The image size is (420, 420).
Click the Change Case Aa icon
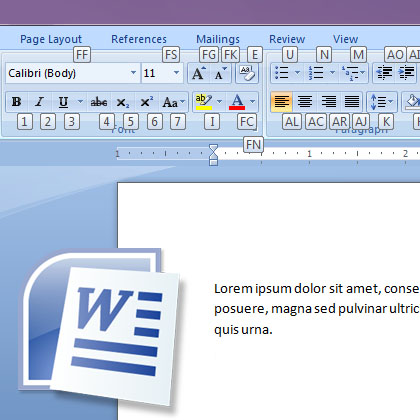[170, 102]
